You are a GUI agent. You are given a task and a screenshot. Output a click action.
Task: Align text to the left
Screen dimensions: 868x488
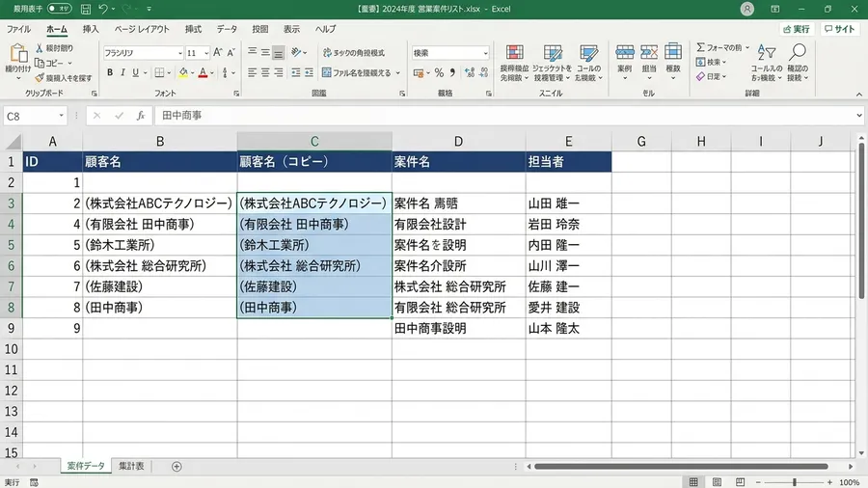(x=252, y=72)
